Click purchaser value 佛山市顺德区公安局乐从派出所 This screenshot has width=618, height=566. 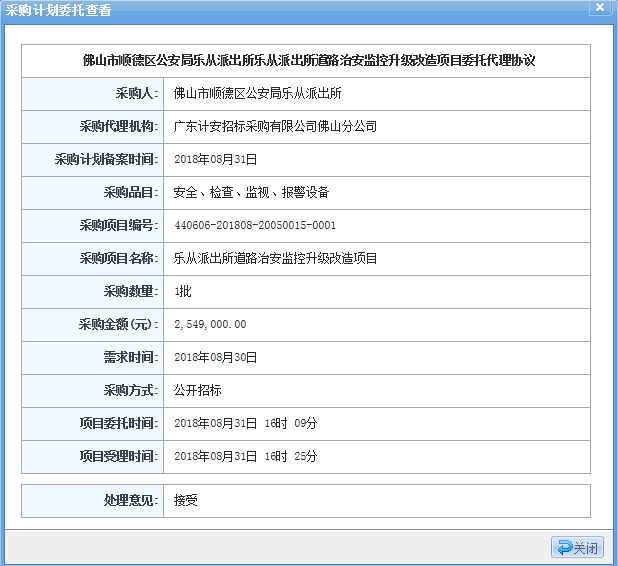(x=257, y=93)
